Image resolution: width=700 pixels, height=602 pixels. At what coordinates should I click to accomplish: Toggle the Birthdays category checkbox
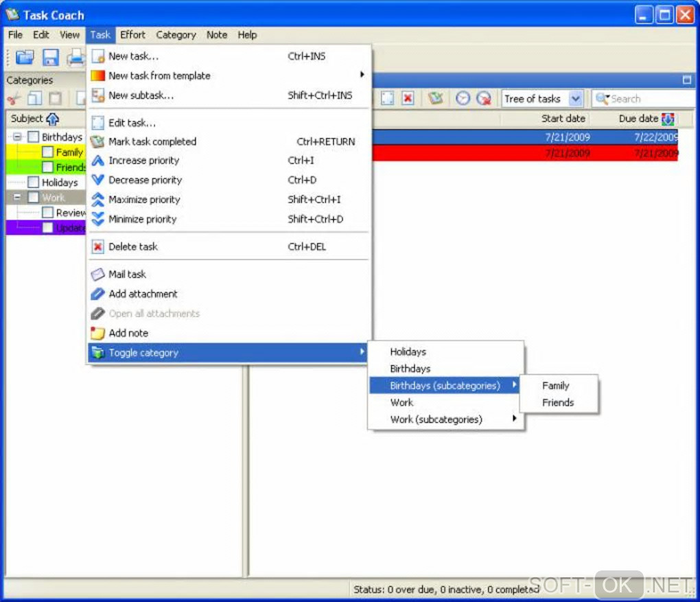[x=34, y=137]
